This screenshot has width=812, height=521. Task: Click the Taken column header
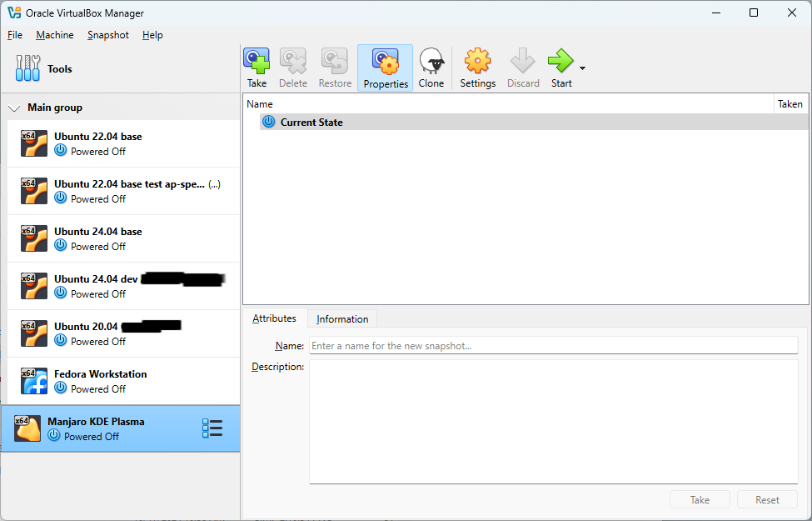790,103
